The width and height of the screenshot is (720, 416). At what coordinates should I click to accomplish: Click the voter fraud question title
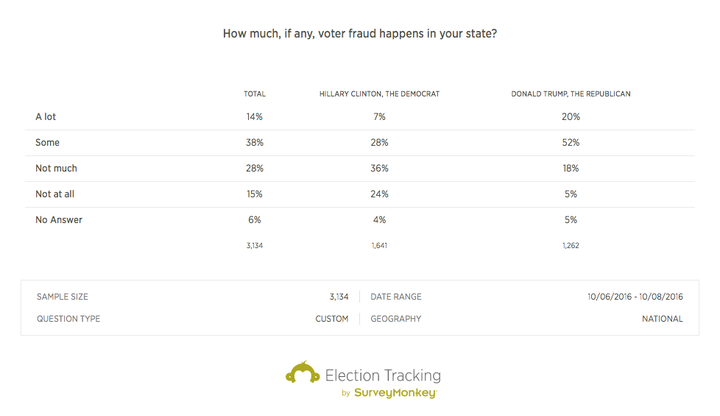pos(360,34)
